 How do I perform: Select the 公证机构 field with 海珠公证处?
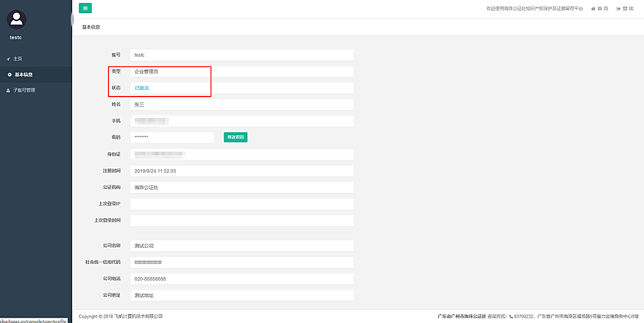pyautogui.click(x=241, y=187)
